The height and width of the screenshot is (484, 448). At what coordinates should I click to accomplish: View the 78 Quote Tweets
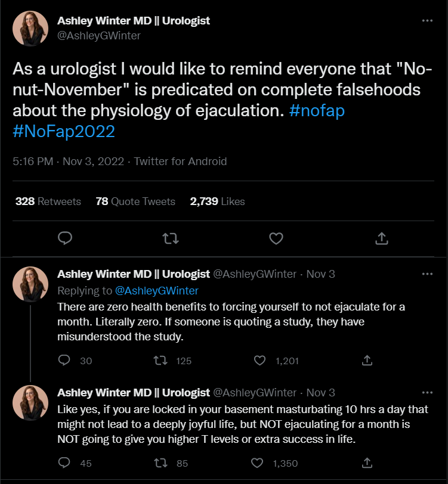(135, 201)
